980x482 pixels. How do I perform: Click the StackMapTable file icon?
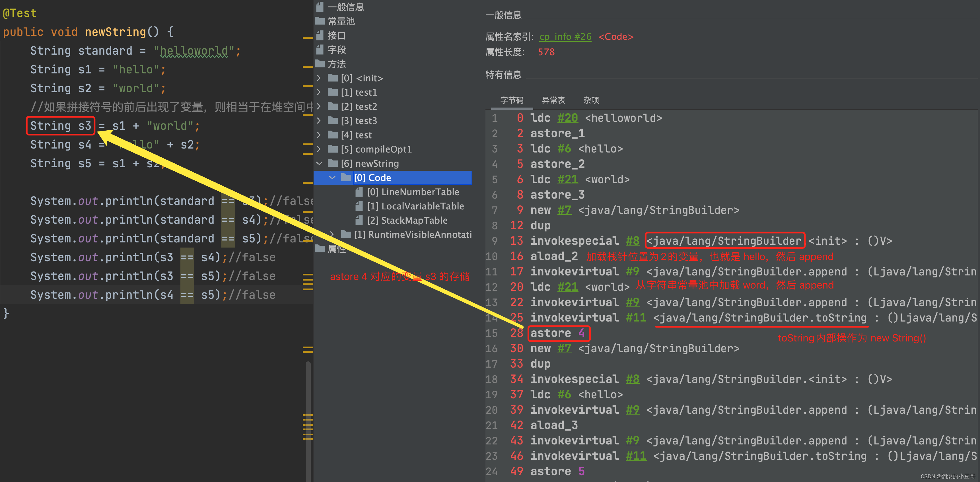(359, 220)
